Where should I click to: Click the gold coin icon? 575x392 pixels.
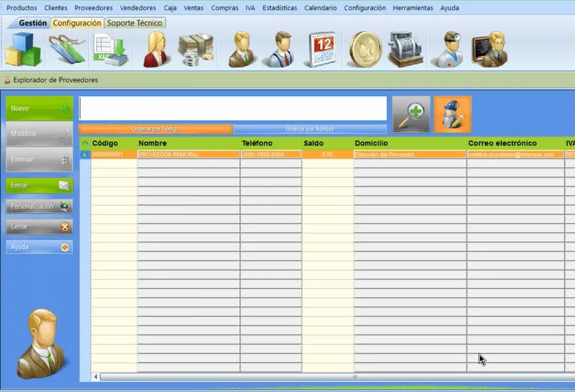[365, 50]
